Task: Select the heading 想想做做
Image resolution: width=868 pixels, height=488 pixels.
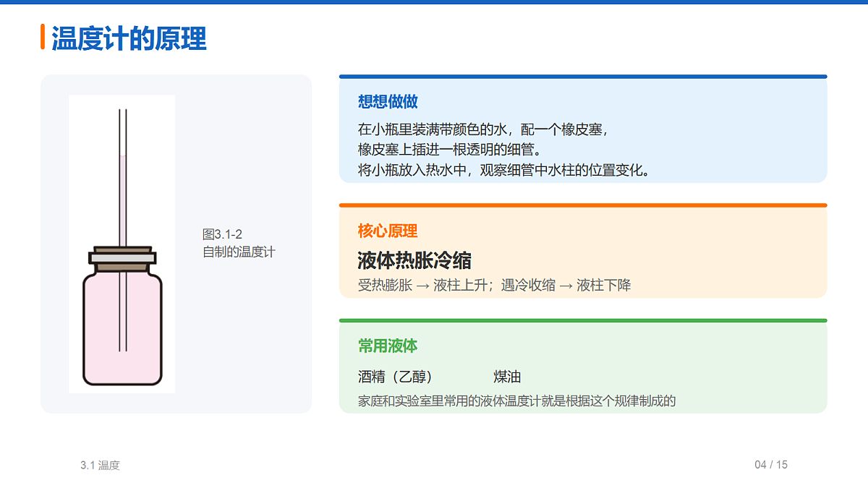Action: pos(388,101)
